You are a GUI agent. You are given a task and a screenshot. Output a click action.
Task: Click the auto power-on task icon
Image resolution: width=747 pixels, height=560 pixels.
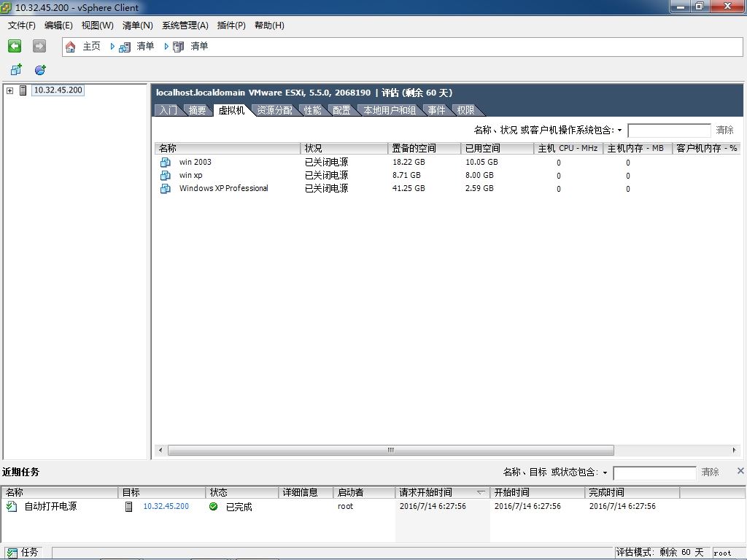tap(12, 506)
